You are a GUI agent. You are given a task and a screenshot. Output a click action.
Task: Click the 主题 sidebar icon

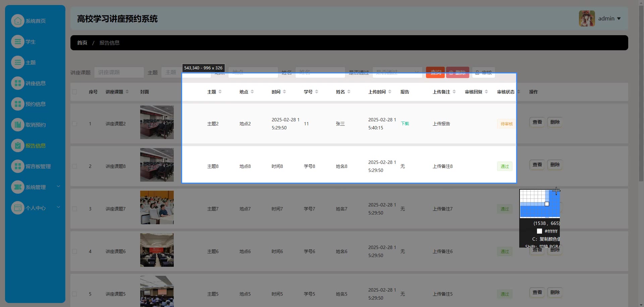[x=18, y=63]
